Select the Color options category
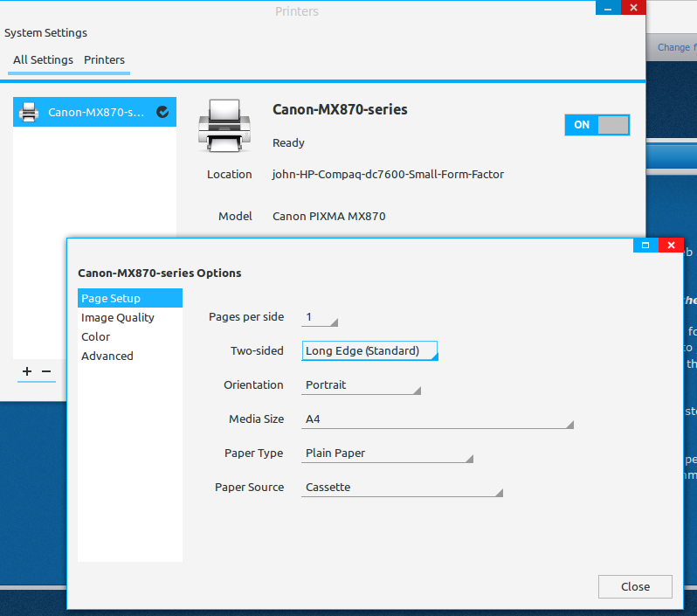Image resolution: width=697 pixels, height=616 pixels. pos(96,337)
